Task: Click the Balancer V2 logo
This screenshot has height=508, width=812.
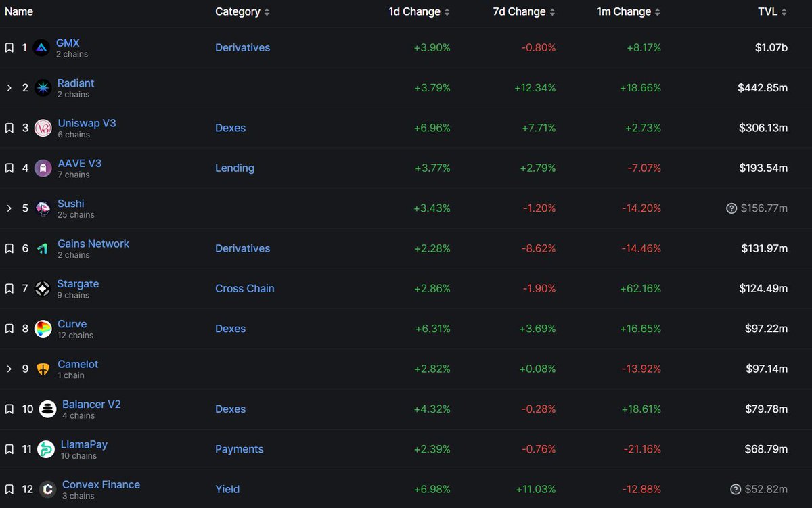Action: coord(47,409)
